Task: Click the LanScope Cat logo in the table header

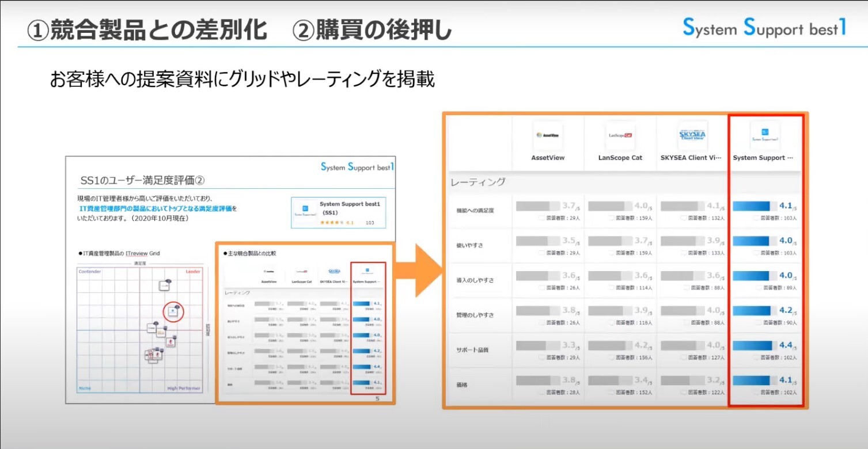Action: (x=620, y=136)
